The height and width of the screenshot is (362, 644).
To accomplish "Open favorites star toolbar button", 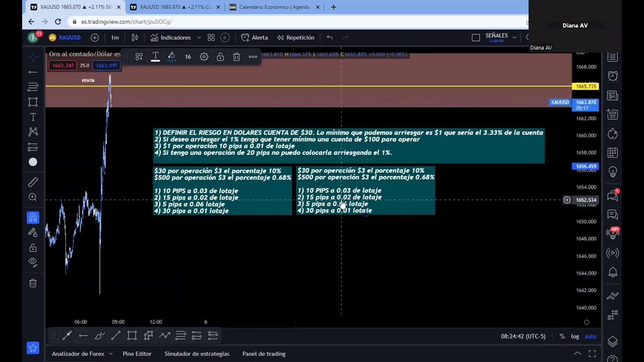I will (x=33, y=348).
